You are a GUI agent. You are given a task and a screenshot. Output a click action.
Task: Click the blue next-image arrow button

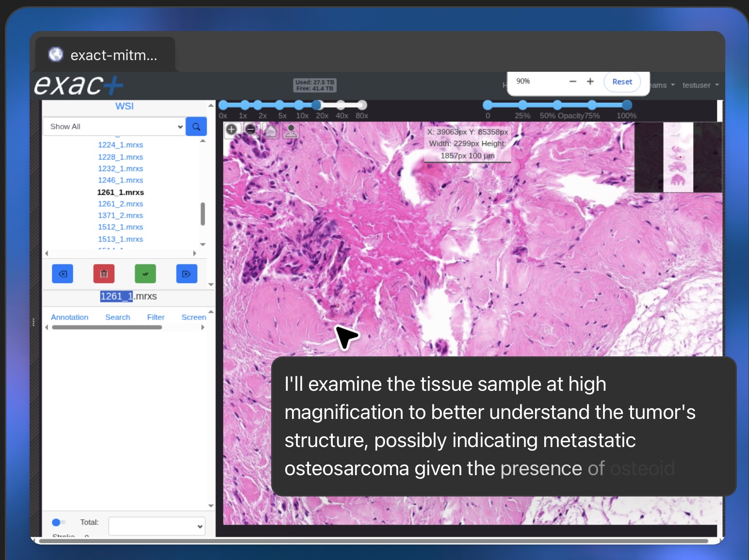[186, 273]
